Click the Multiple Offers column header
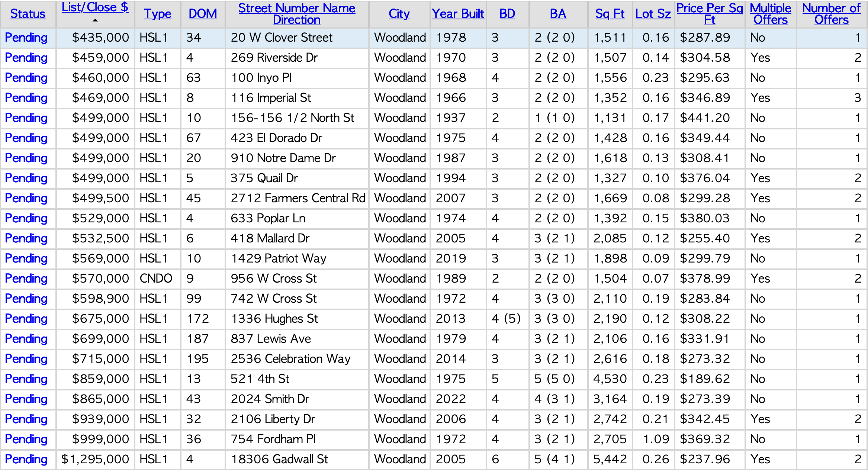 (770, 14)
